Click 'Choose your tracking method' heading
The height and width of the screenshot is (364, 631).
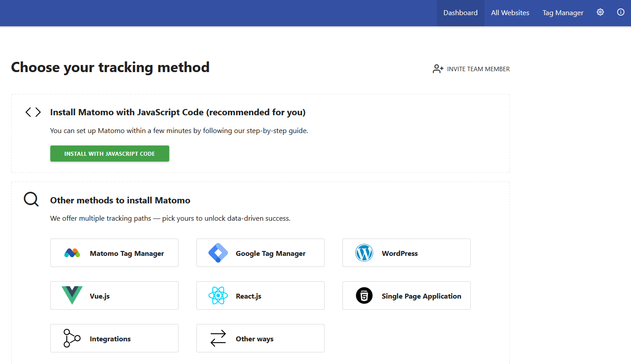click(x=110, y=67)
